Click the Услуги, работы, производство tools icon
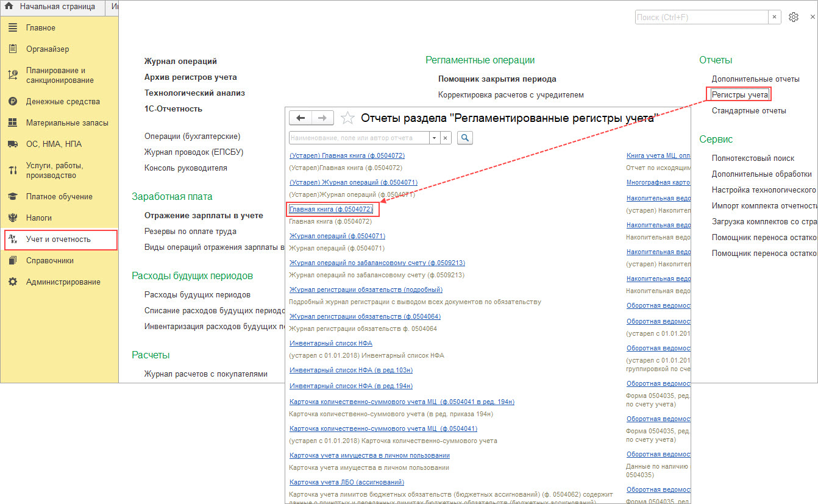Viewport: 818px width, 504px height. tap(13, 171)
